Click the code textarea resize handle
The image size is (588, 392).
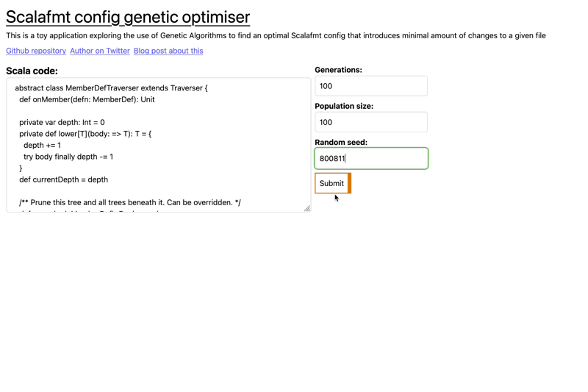(306, 208)
